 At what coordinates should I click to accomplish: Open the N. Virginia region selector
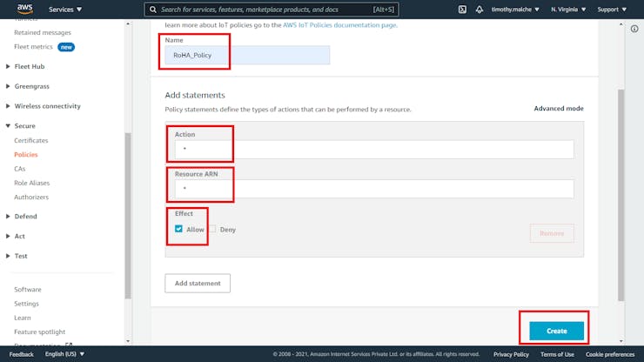click(x=568, y=10)
